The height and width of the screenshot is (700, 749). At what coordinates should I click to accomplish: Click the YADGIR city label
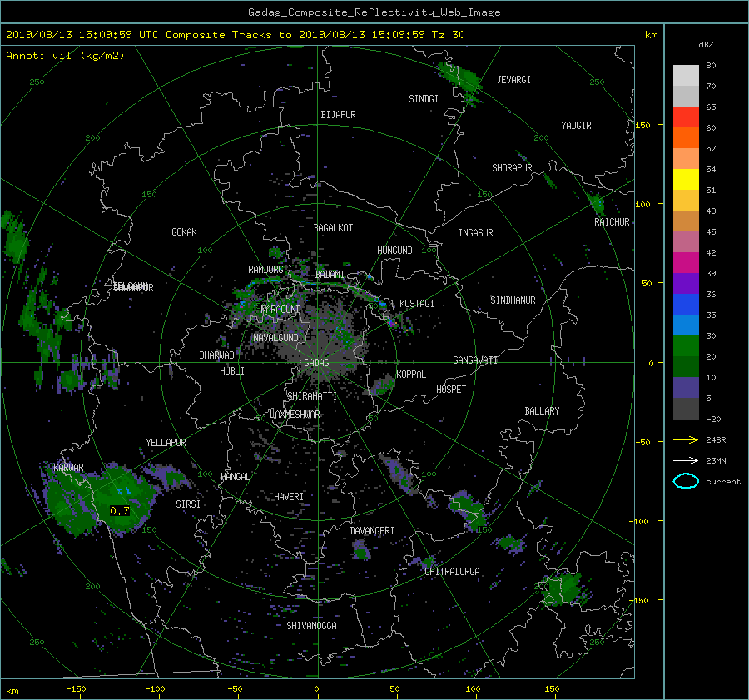(576, 126)
